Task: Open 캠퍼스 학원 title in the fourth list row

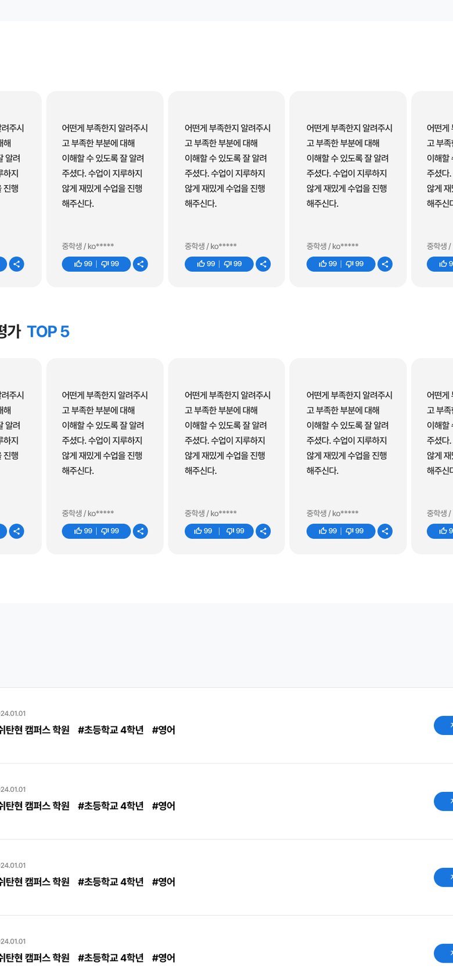Action: pos(35,958)
